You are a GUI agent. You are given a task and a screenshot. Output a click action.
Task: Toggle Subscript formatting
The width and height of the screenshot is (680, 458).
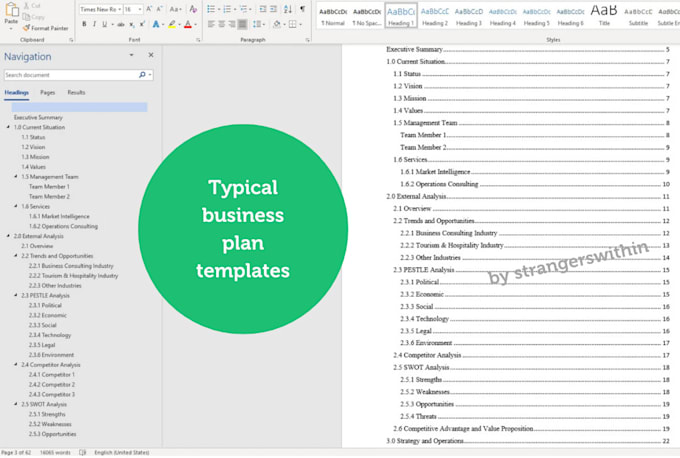[131, 24]
